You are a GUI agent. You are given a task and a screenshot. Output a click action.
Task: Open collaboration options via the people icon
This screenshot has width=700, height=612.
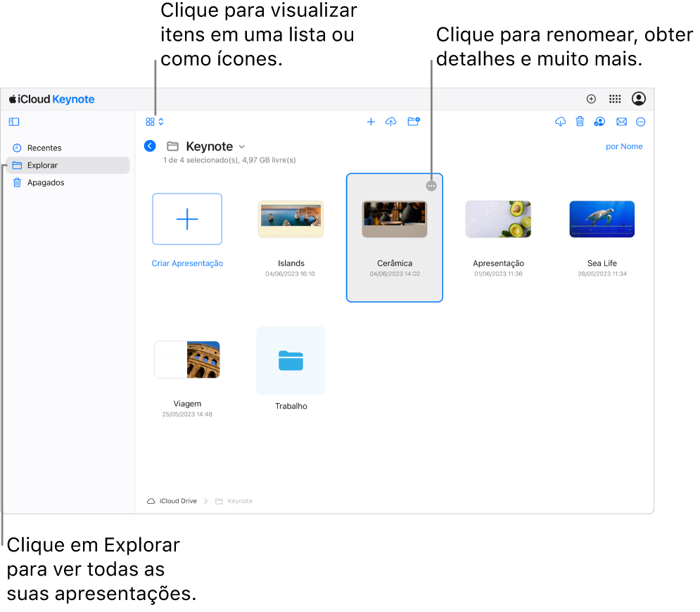click(599, 122)
